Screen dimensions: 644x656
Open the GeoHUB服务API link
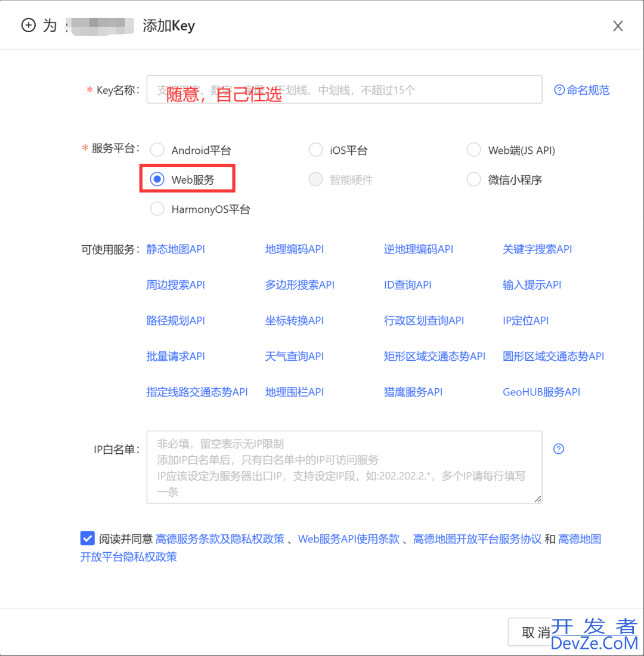[x=541, y=392]
